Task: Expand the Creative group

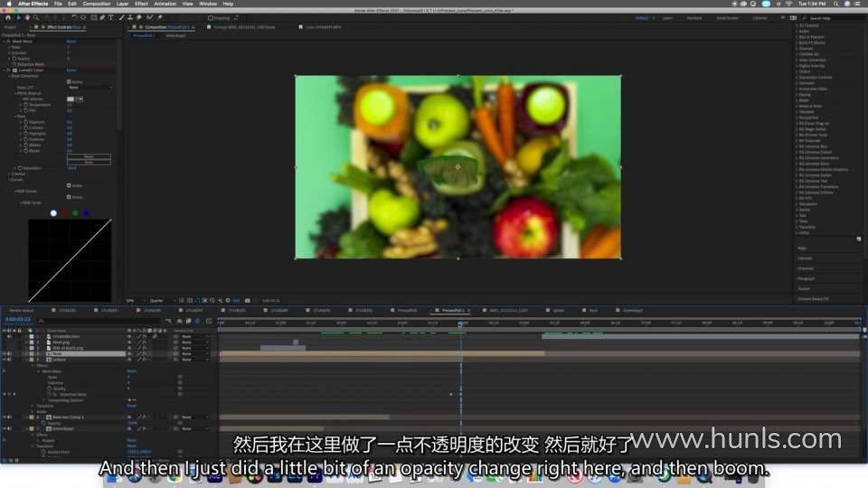Action: tap(9, 174)
